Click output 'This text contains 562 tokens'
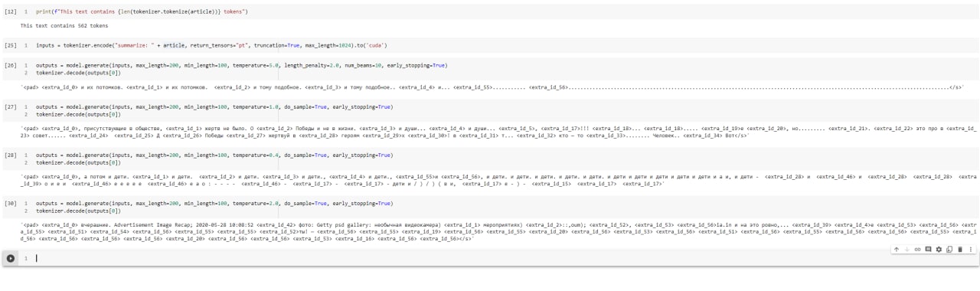Viewport: 980px width, 291px height. [x=64, y=25]
